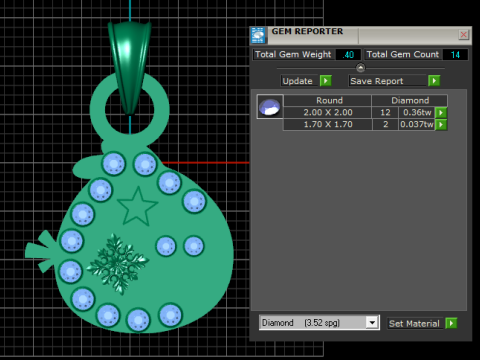The height and width of the screenshot is (360, 480).
Task: Click the green arrow next to Save Report
Action: [x=434, y=81]
